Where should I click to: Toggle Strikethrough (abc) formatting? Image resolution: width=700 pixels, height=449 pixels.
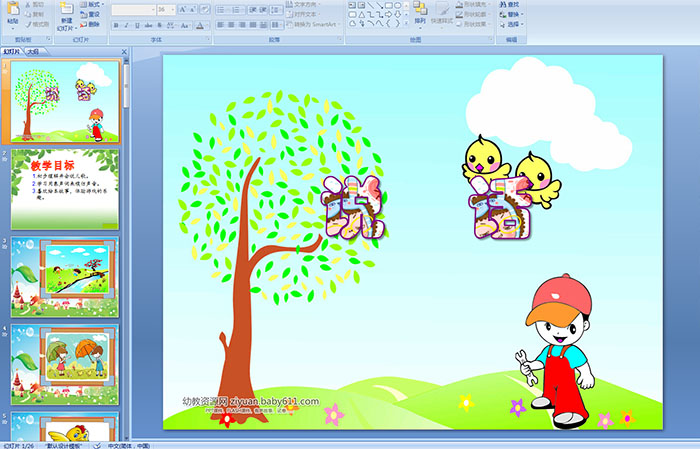pyautogui.click(x=148, y=25)
